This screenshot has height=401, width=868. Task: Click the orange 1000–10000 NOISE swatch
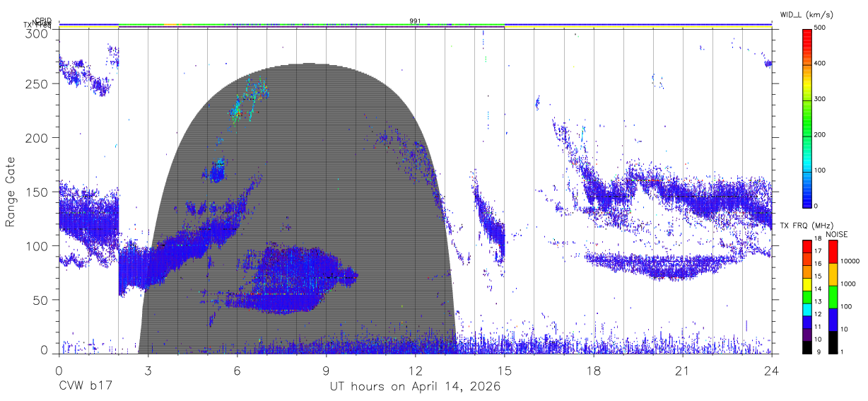coord(833,274)
